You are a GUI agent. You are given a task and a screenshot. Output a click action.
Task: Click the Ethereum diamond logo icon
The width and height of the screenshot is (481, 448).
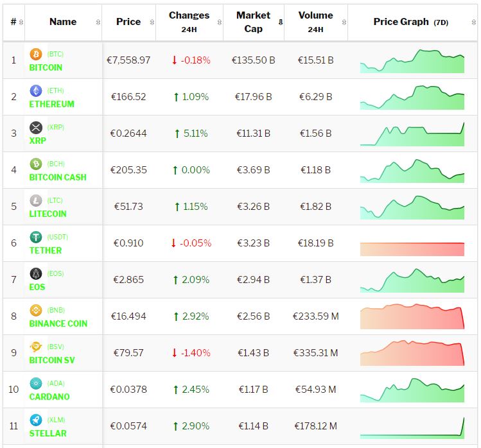coord(36,91)
